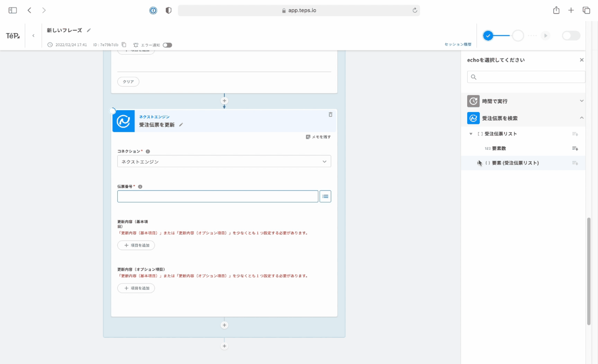Open the コネクション dropdown
The image size is (598, 364).
(224, 161)
